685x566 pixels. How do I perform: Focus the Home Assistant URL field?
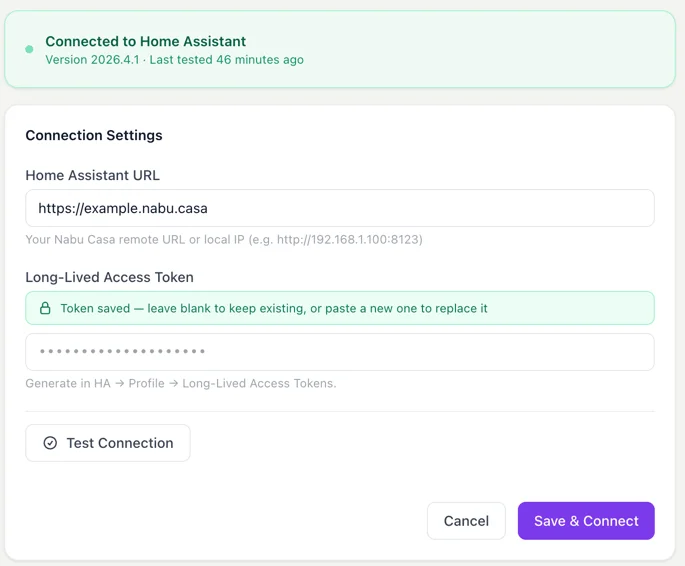[x=340, y=208]
